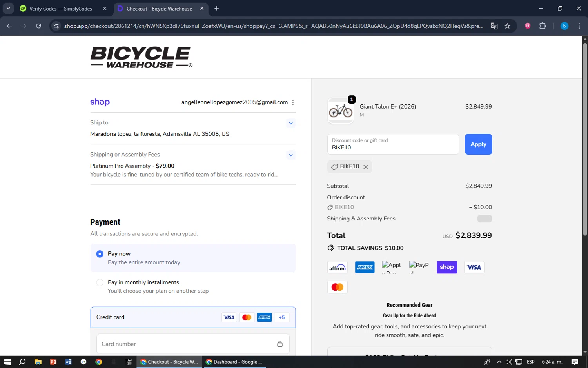588x368 pixels.
Task: Open the Chrome three-dot menu
Action: click(x=579, y=26)
